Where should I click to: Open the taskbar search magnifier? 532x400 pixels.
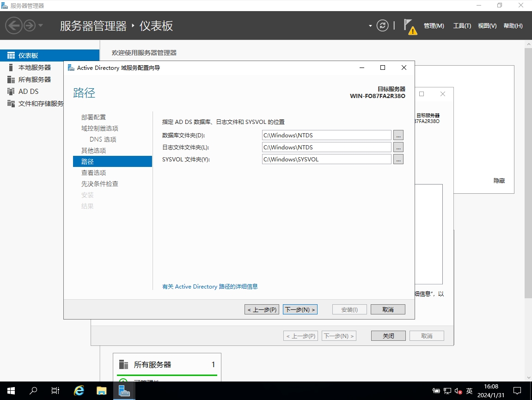tap(33, 391)
